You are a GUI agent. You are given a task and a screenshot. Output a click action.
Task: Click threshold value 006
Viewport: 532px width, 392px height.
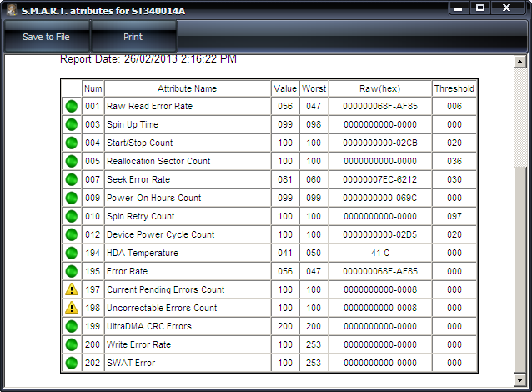454,106
